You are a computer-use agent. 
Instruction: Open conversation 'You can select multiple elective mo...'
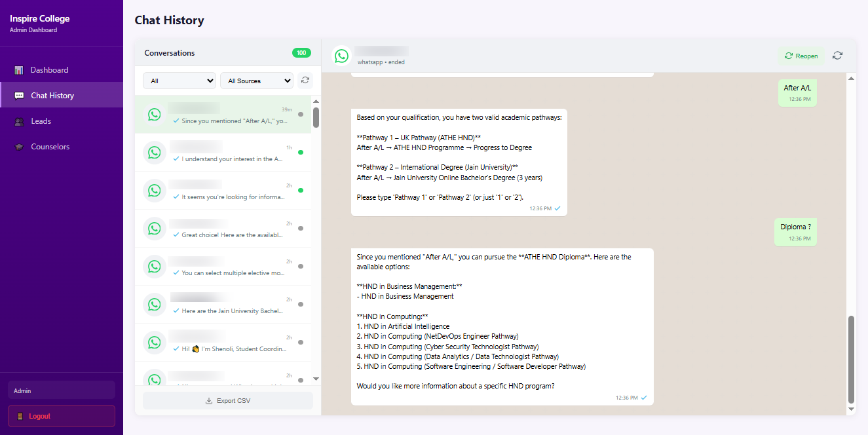[x=223, y=267]
